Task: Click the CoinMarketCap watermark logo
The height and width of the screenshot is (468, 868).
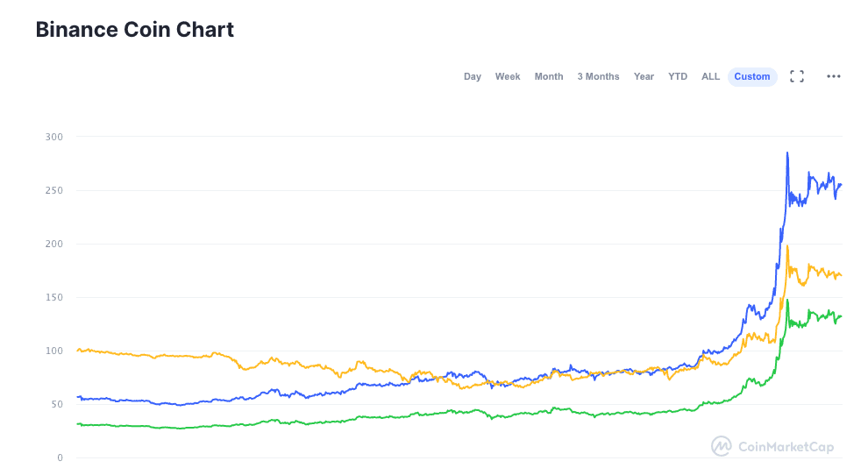Action: point(772,446)
